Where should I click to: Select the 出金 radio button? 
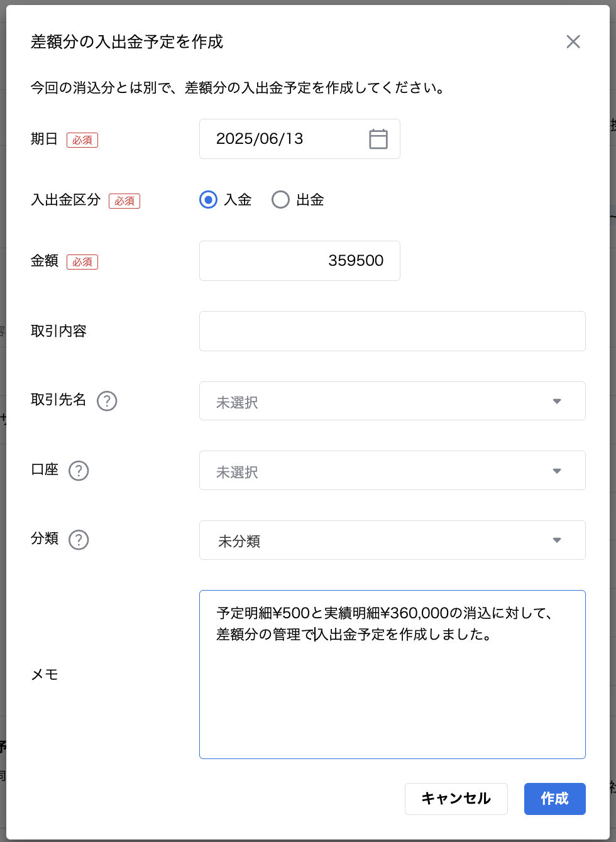[280, 200]
